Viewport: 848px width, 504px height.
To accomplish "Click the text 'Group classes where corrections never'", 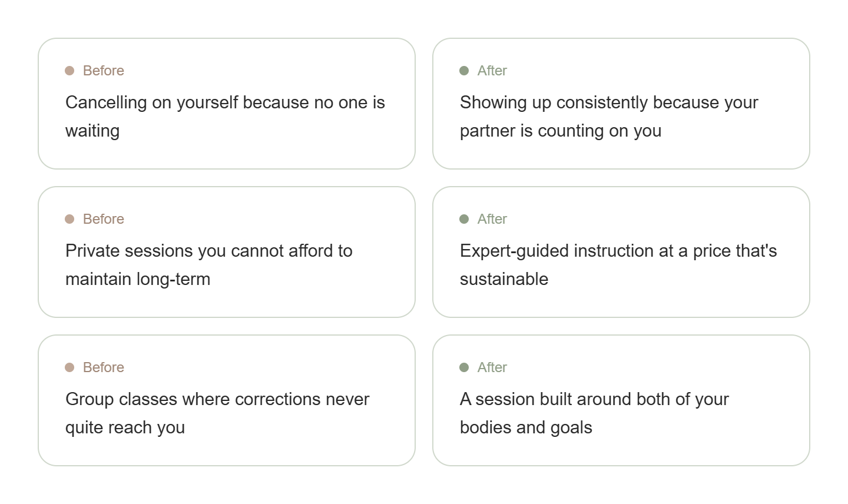I will (217, 400).
